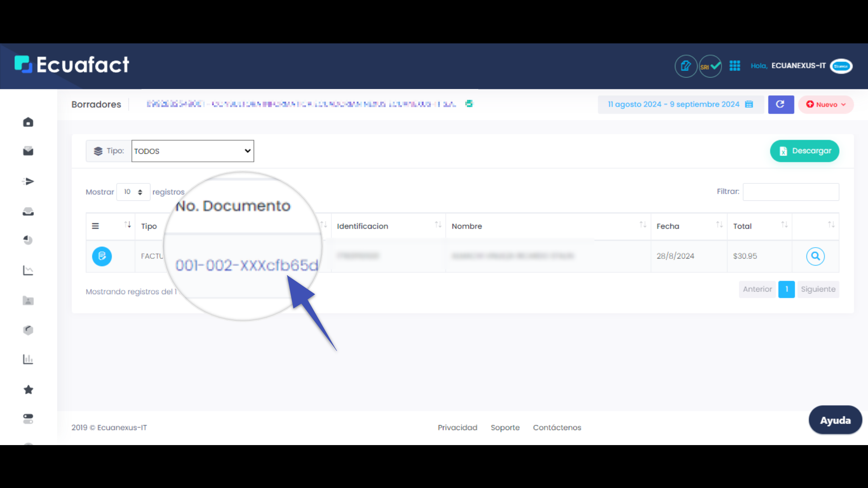This screenshot has width=868, height=488.
Task: Expand the Tipo TODOS dropdown
Action: tap(193, 151)
